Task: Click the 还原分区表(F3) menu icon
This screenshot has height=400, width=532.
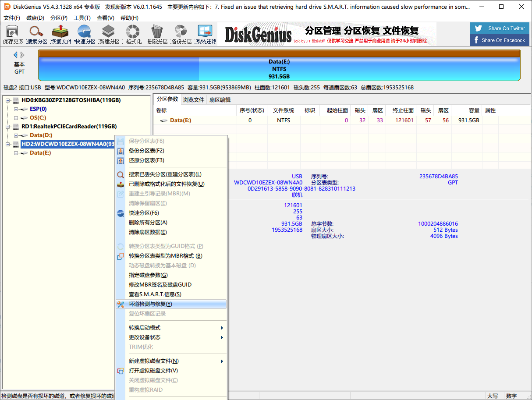Action: coord(121,160)
